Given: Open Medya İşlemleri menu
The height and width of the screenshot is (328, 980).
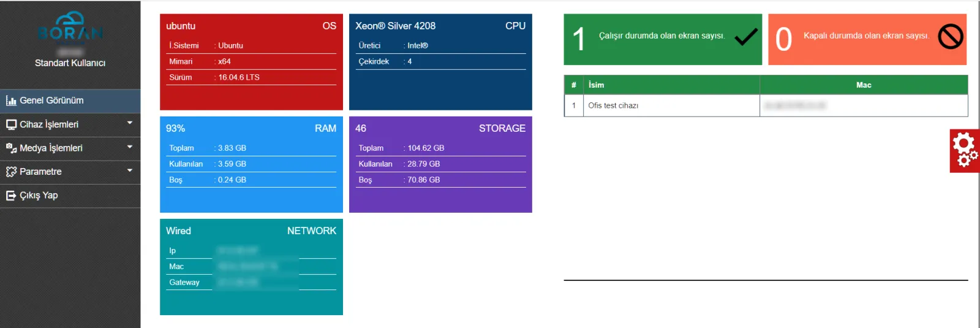Looking at the screenshot, I should (70, 148).
